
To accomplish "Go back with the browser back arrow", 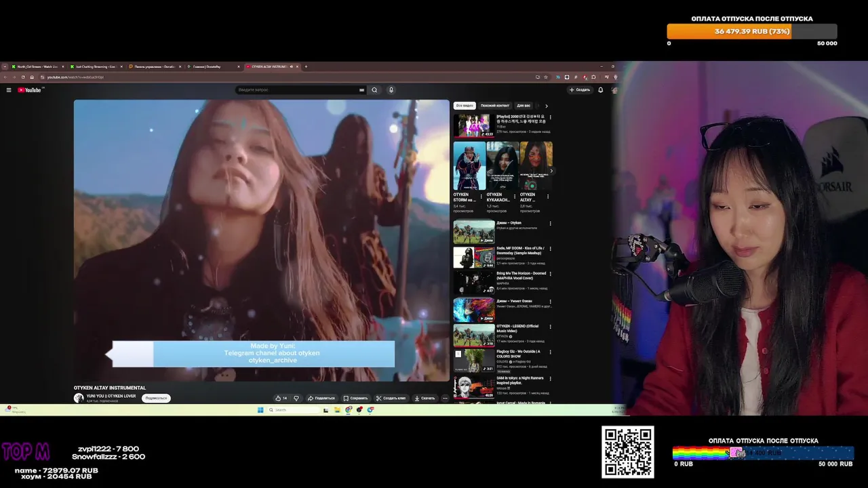I will 6,77.
